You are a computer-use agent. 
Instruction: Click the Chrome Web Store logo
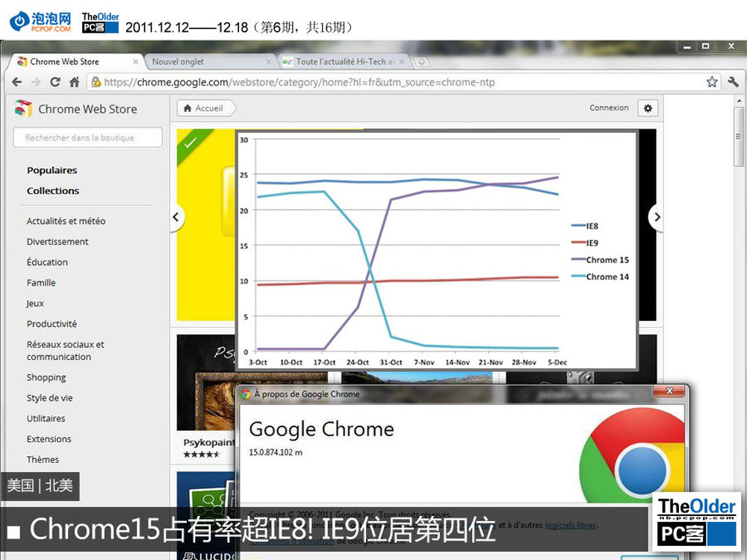pos(23,108)
